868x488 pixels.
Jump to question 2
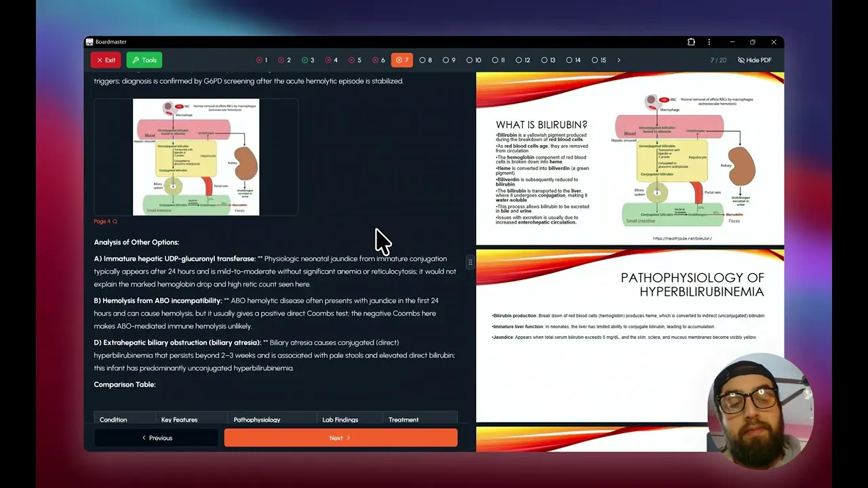[x=285, y=60]
